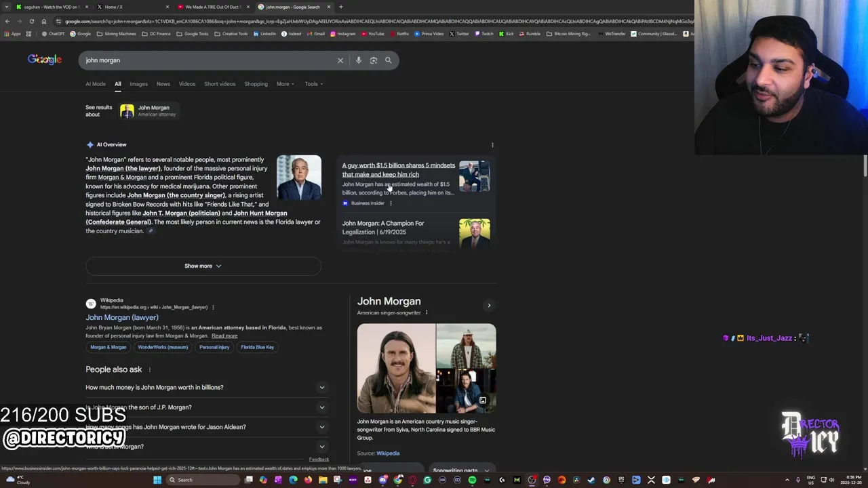Click the magnifier search submit icon
Screen dimensions: 868x488
[x=389, y=60]
